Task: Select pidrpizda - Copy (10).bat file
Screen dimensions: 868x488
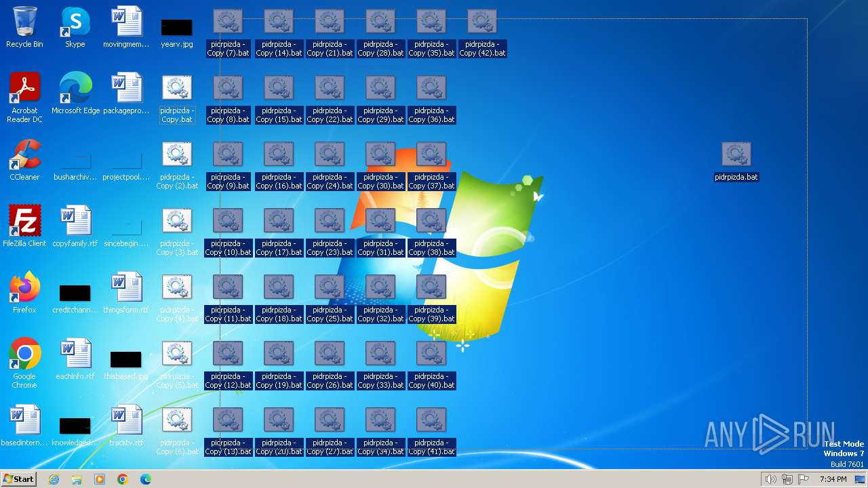Action: [228, 231]
